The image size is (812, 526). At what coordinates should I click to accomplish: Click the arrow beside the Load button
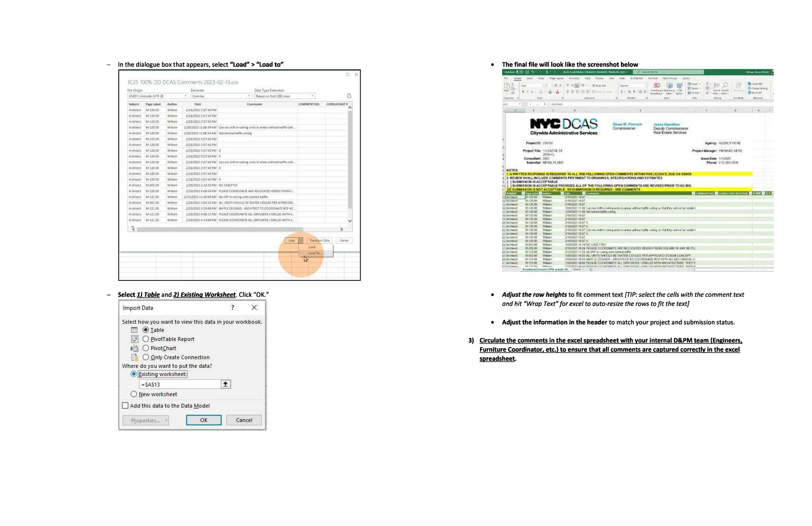point(301,241)
